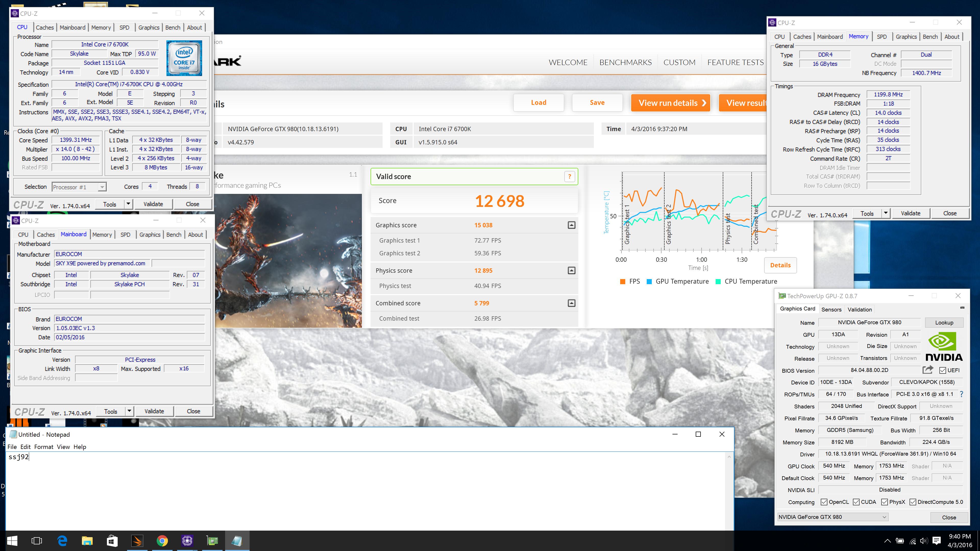The image size is (980, 551).
Task: Click FPS legend color swatch
Action: tap(622, 281)
